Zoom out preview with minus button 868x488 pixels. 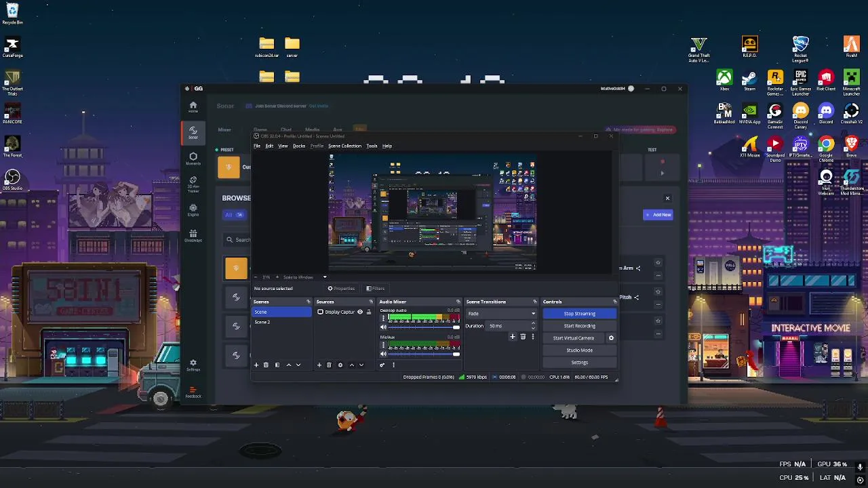click(256, 277)
